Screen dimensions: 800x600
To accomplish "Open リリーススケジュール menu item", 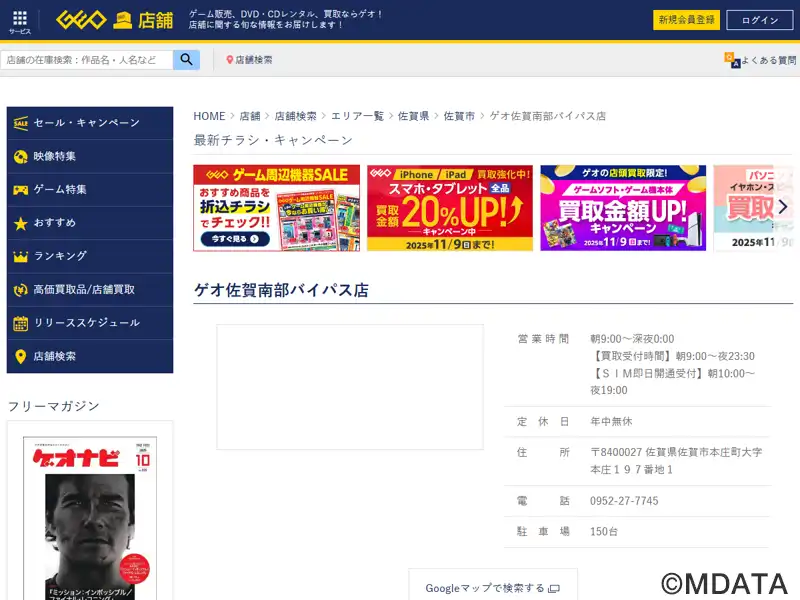I will pyautogui.click(x=90, y=323).
